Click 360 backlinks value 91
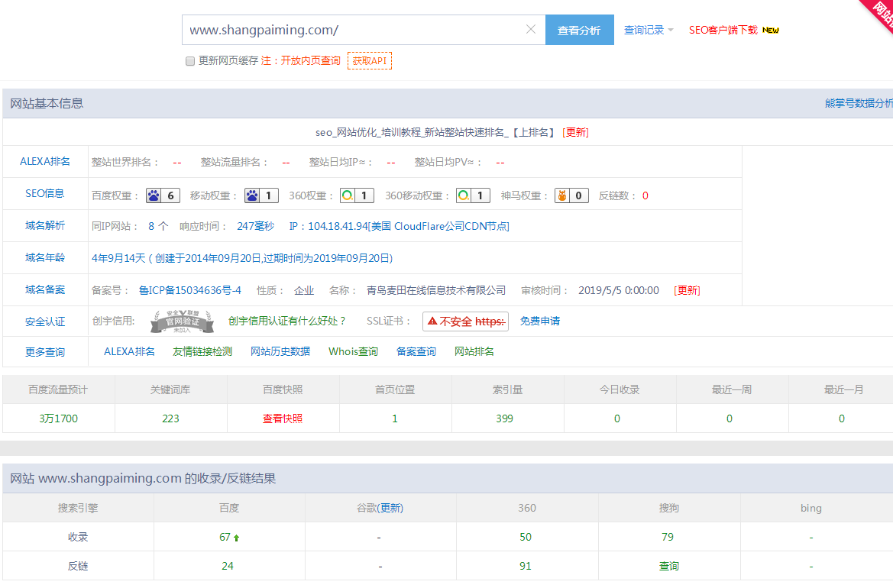Screen dimensions: 893x588 coord(525,566)
